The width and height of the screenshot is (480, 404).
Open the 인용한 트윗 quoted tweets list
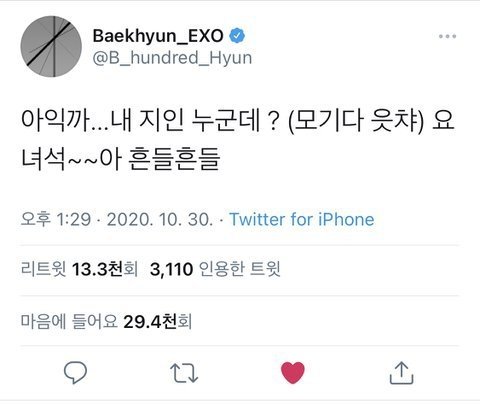point(239,269)
